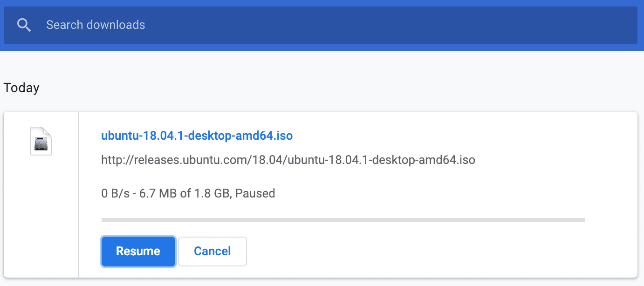Visit the releases.ubuntu.com source URL
The height and width of the screenshot is (286, 644).
pyautogui.click(x=288, y=160)
